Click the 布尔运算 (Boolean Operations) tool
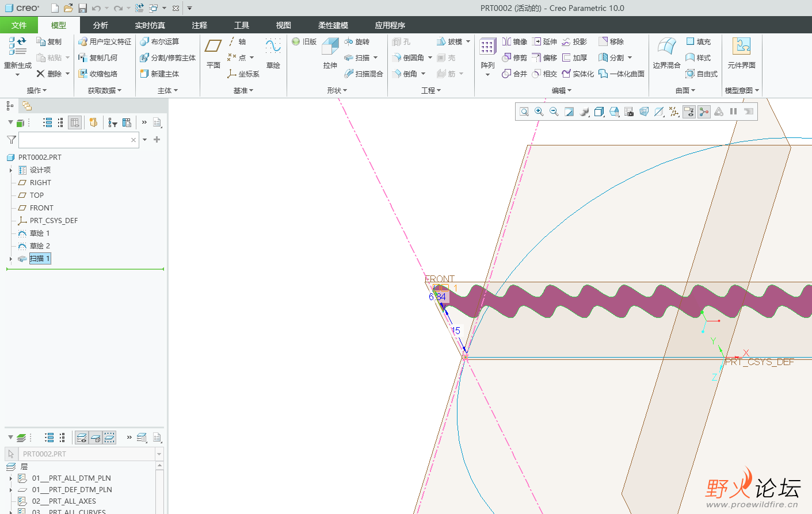This screenshot has height=514, width=812. pyautogui.click(x=159, y=42)
